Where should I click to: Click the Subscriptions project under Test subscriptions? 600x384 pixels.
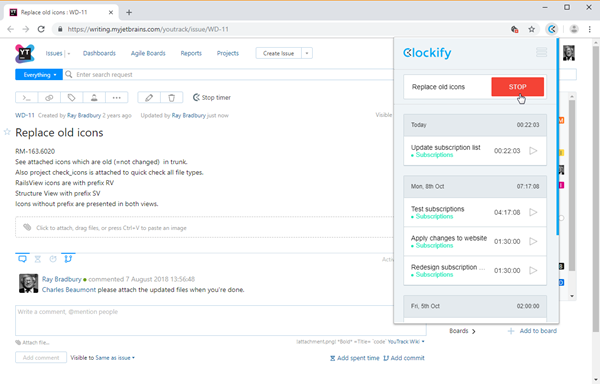[x=434, y=216]
